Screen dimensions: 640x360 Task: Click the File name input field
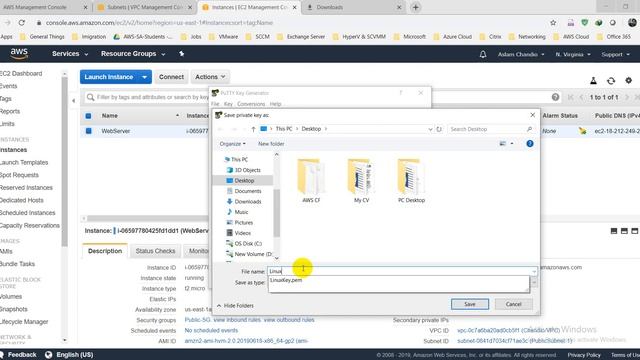point(402,271)
